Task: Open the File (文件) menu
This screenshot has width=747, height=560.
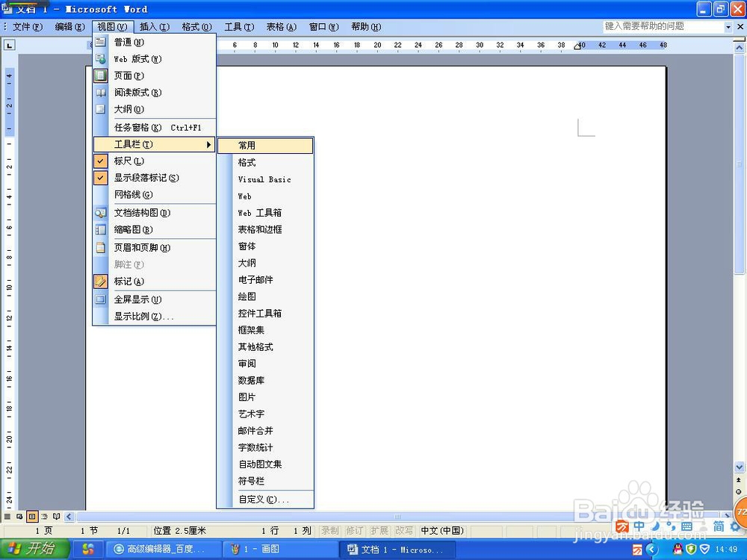Action: click(27, 27)
